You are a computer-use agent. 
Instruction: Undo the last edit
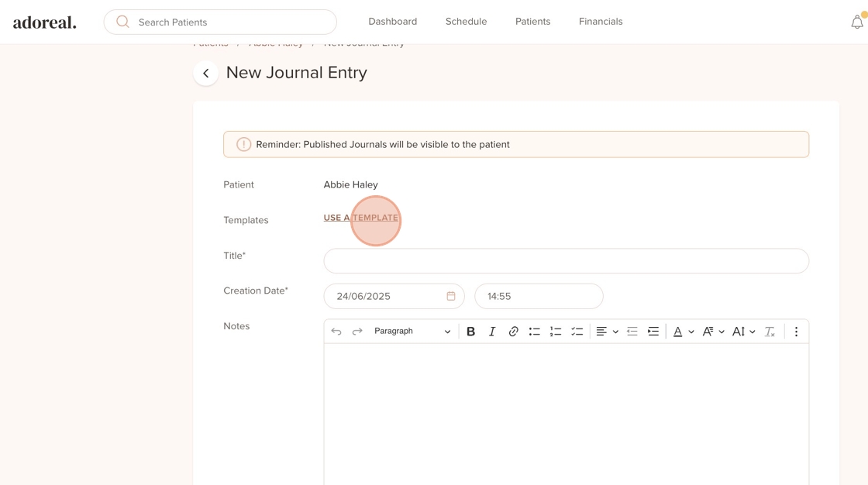point(336,332)
